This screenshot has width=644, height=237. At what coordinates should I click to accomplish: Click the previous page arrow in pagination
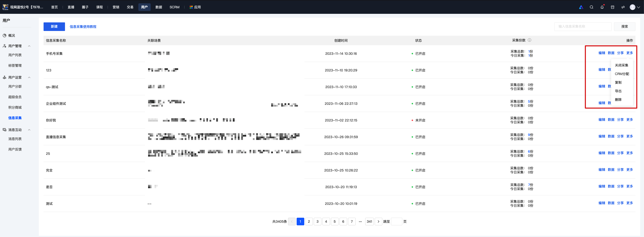(292, 222)
